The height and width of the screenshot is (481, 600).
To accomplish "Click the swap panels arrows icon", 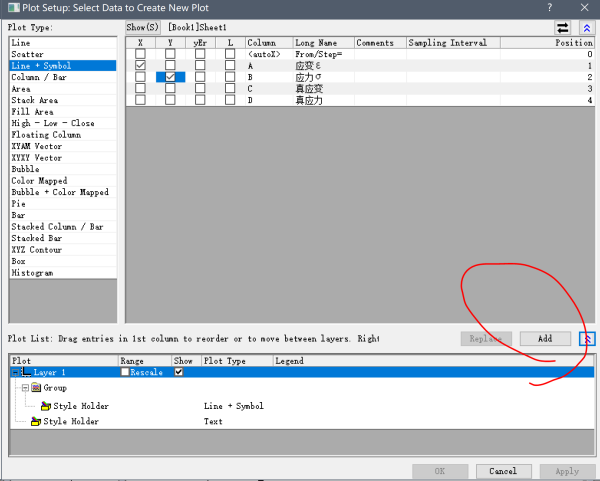I will pos(562,28).
